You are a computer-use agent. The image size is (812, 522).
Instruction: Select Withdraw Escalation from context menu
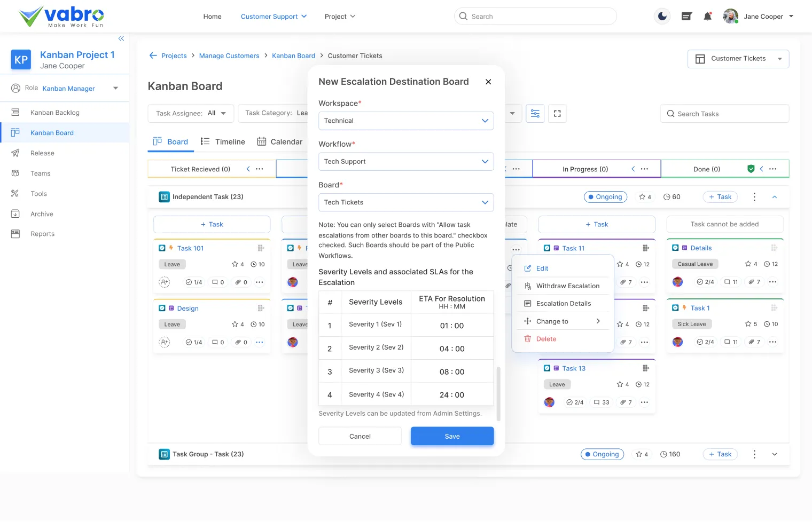[567, 286]
